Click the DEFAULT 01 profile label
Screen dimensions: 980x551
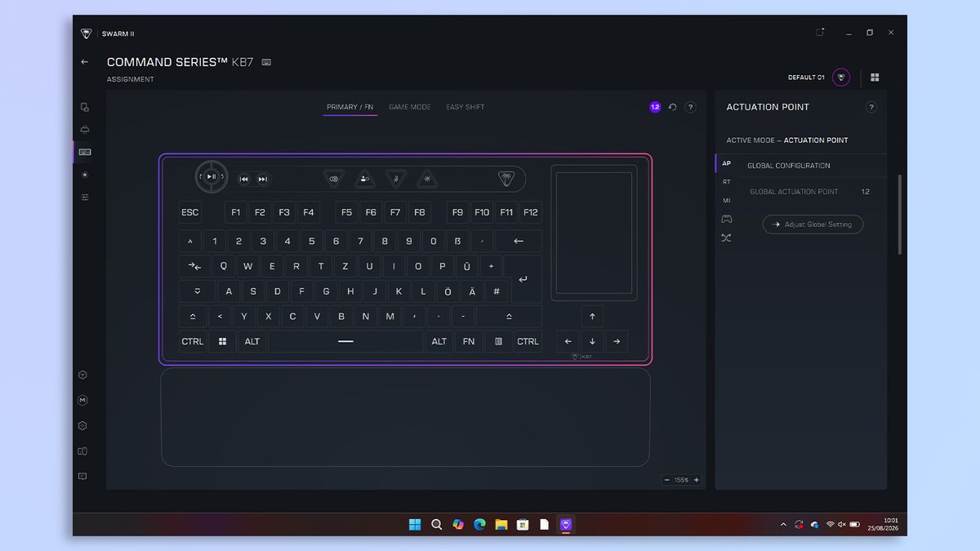806,78
